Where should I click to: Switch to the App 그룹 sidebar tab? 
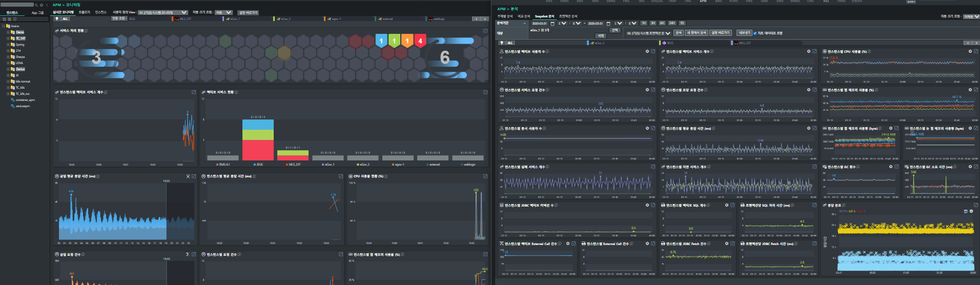37,12
